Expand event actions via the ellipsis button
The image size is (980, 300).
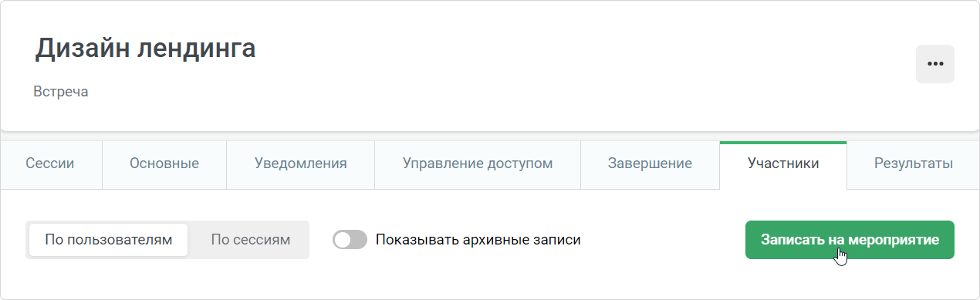pos(934,64)
